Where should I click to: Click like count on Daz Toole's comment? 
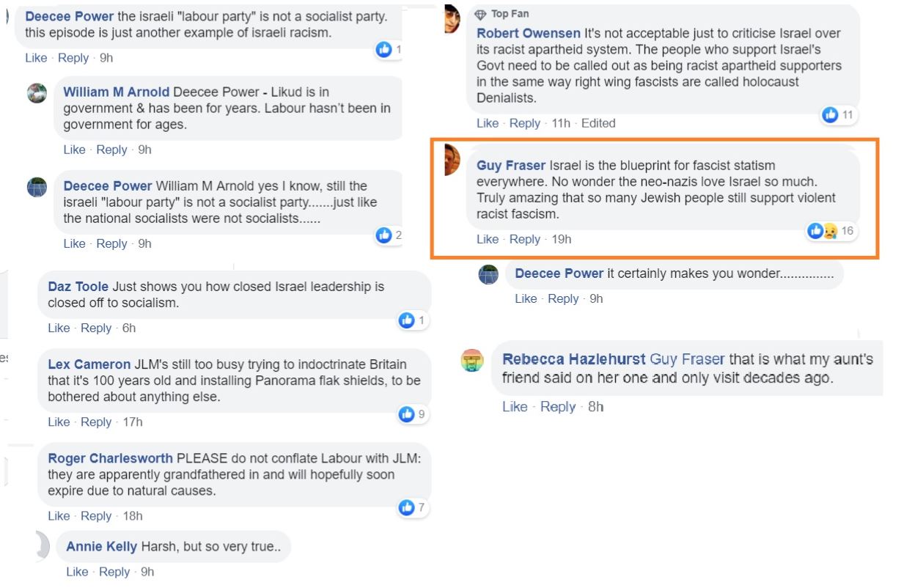(x=412, y=320)
